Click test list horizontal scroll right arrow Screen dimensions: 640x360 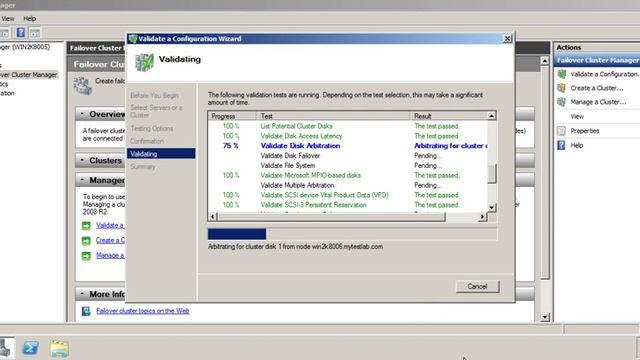pos(482,217)
